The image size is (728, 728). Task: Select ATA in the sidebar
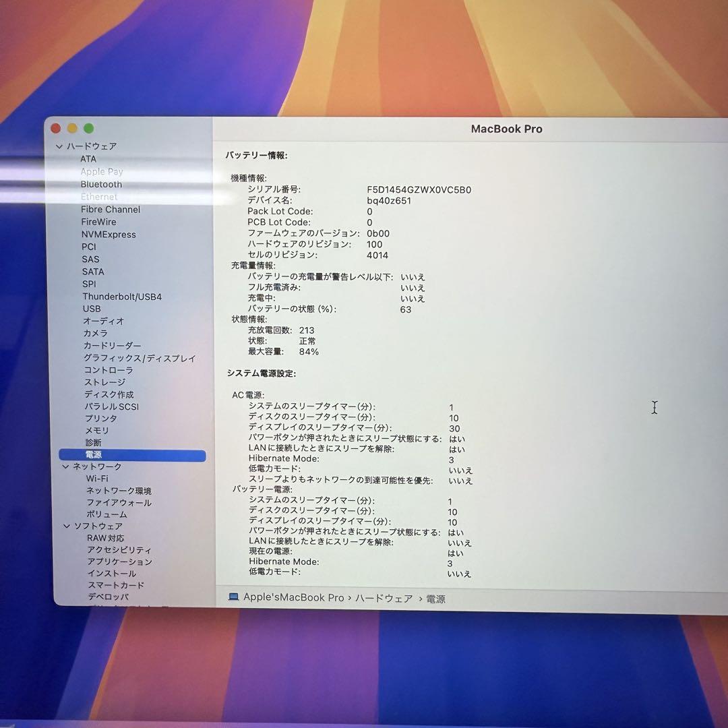(88, 159)
